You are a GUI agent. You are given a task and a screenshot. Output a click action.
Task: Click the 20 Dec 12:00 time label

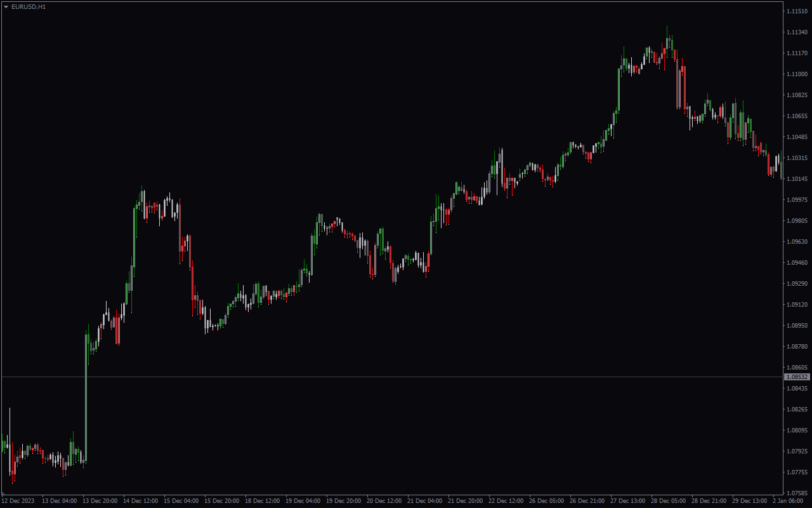(384, 501)
